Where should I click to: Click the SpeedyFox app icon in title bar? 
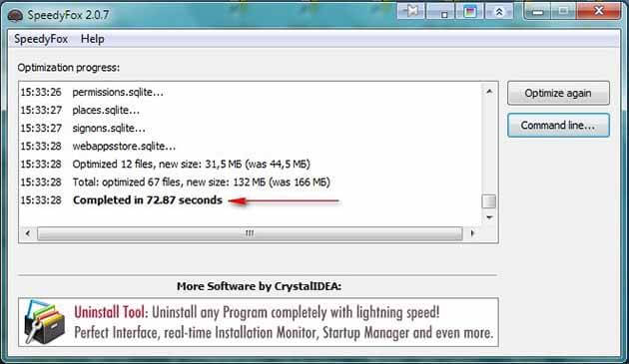15,16
